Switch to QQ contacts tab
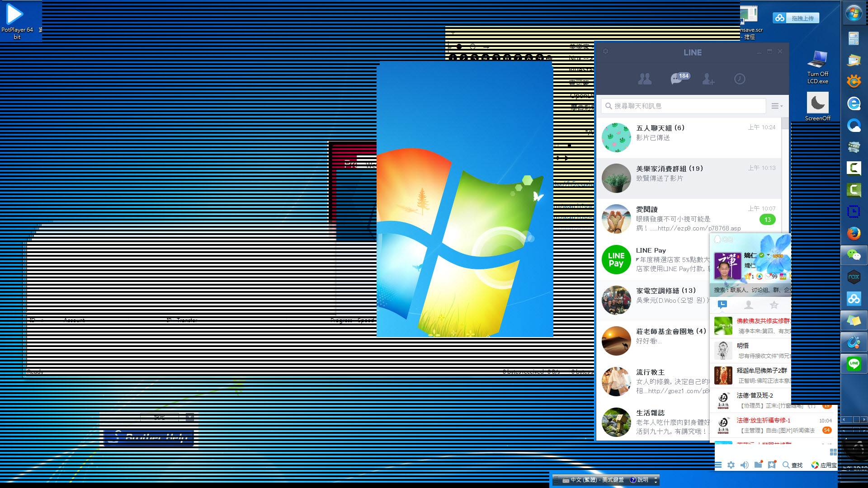 pyautogui.click(x=749, y=305)
